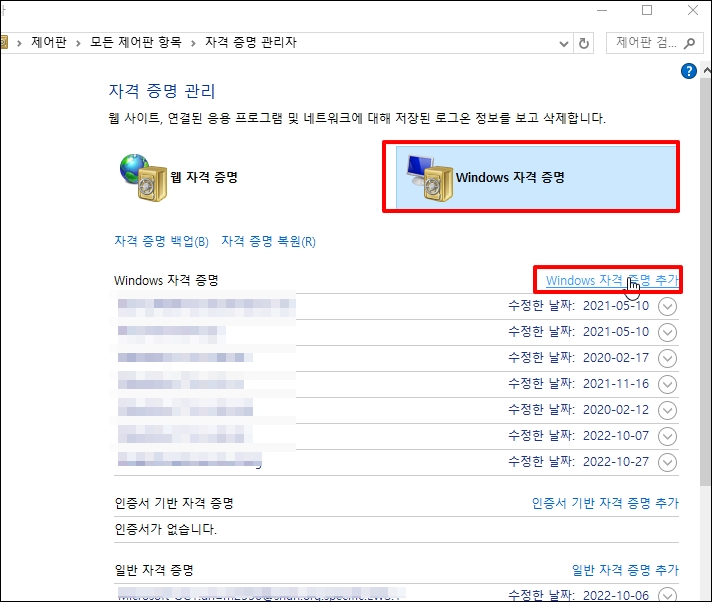The image size is (712, 602).
Task: Click the 인증서가 없습니다. text
Action: coord(166,529)
